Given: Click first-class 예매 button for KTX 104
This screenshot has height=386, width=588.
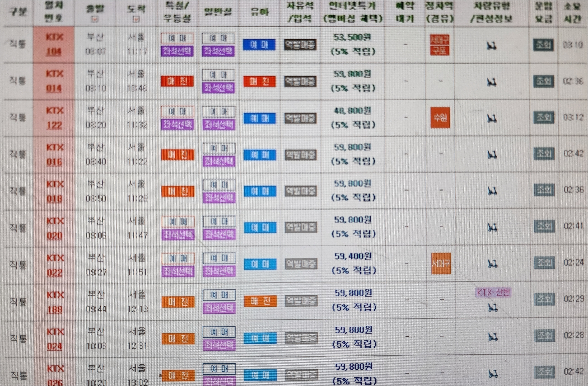Looking at the screenshot, I should tap(177, 38).
